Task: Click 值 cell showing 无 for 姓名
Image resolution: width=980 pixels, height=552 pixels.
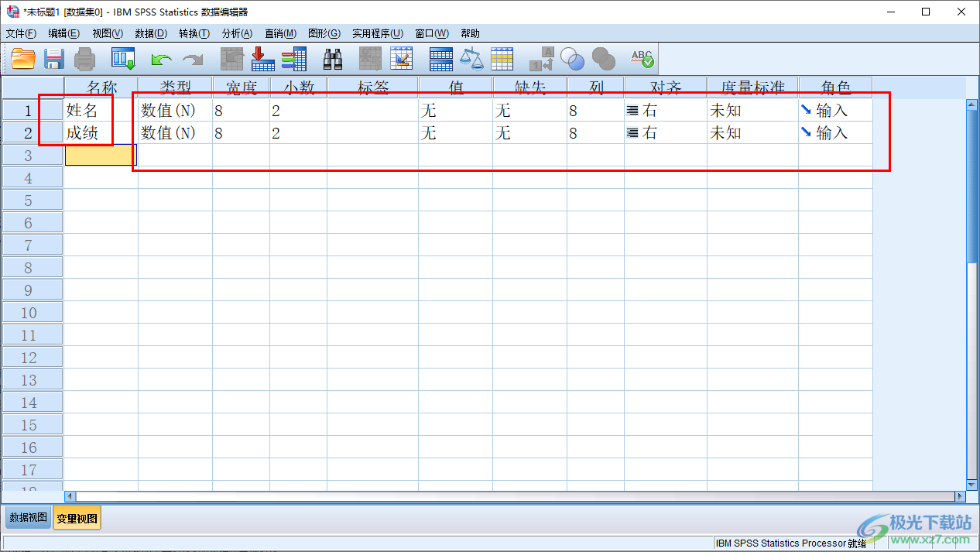Action: point(455,111)
